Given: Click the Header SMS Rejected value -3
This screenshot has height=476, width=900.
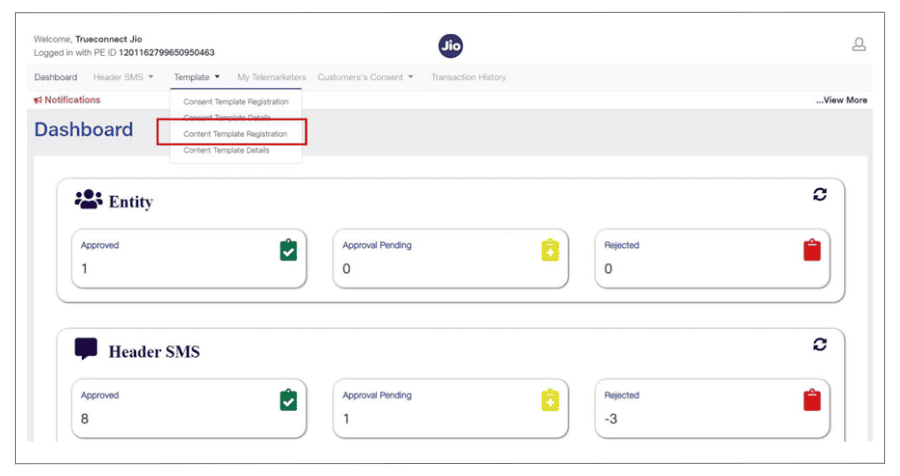Looking at the screenshot, I should 611,419.
